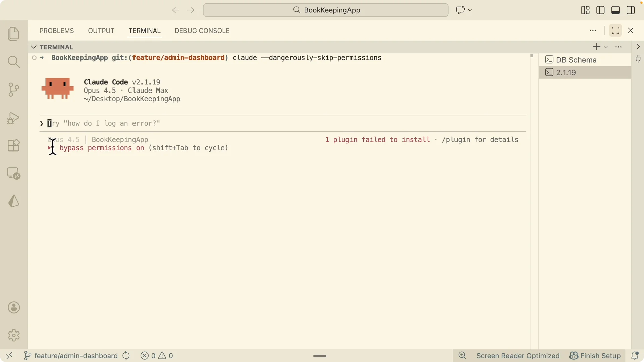Open the Accounts menu

pyautogui.click(x=14, y=307)
